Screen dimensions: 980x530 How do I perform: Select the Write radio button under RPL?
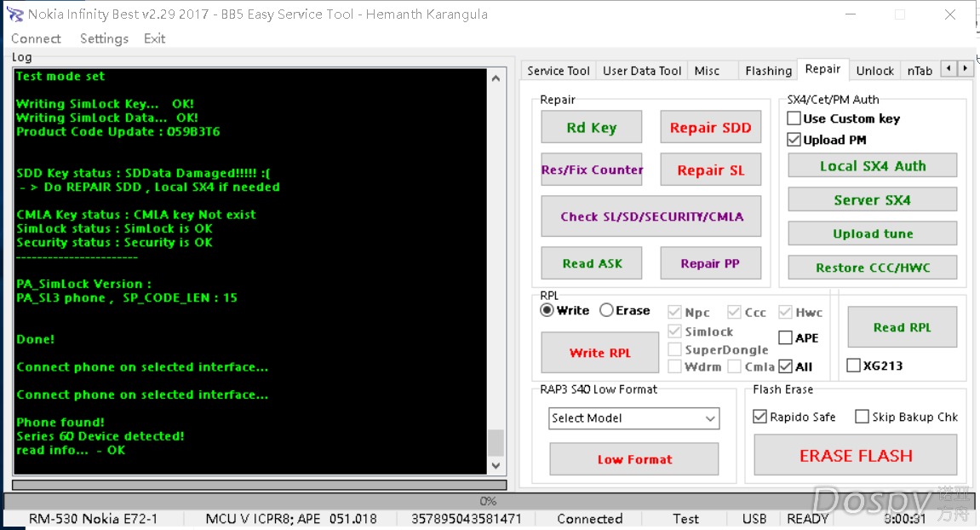pos(547,310)
